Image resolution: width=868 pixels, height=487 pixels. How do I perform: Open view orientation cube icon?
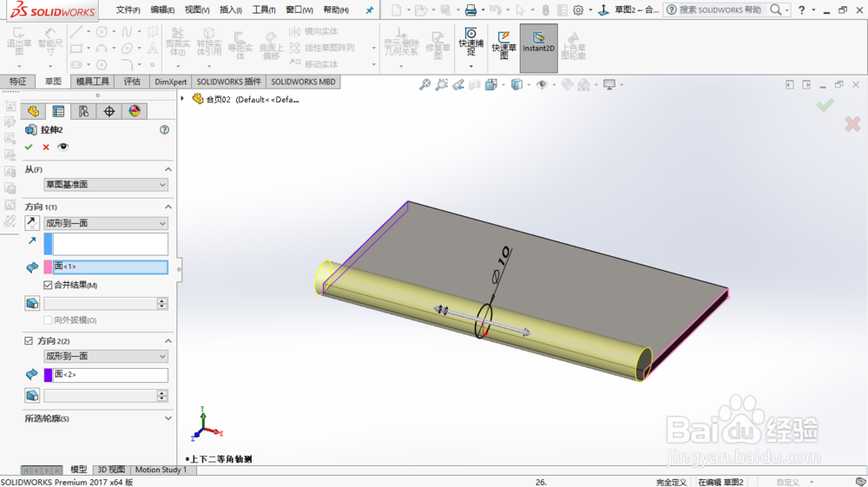[x=491, y=85]
